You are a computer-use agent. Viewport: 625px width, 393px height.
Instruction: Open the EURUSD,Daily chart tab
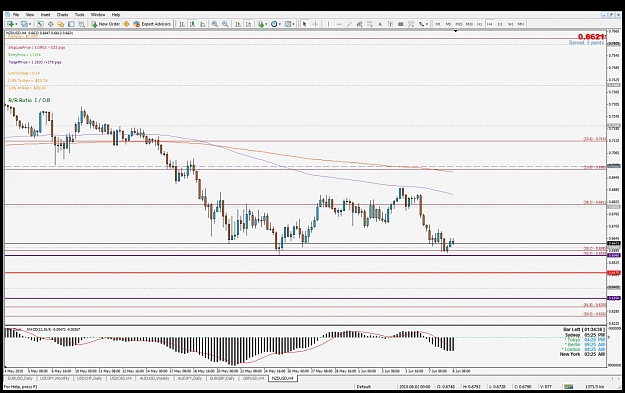[x=21, y=378]
